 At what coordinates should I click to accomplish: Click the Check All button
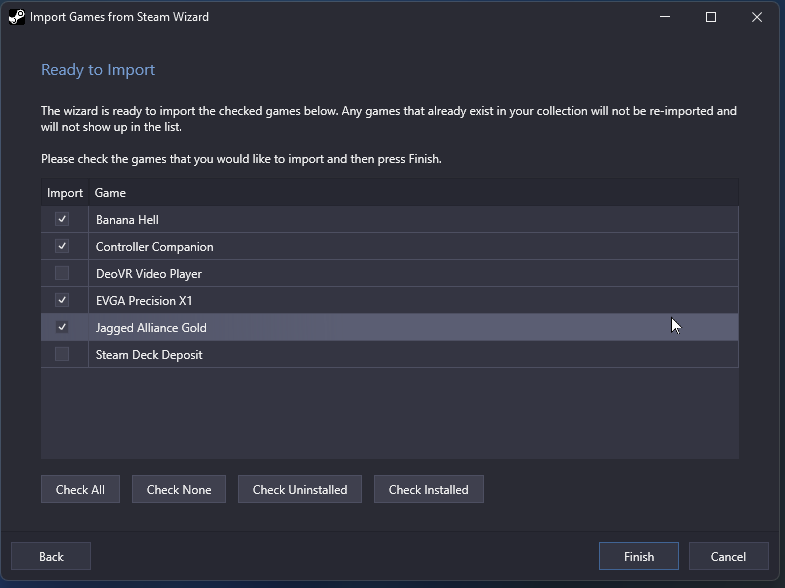[80, 489]
